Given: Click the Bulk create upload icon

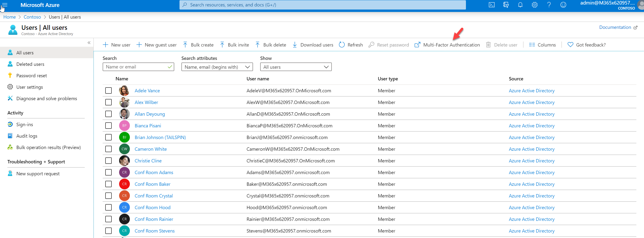Looking at the screenshot, I should 185,45.
